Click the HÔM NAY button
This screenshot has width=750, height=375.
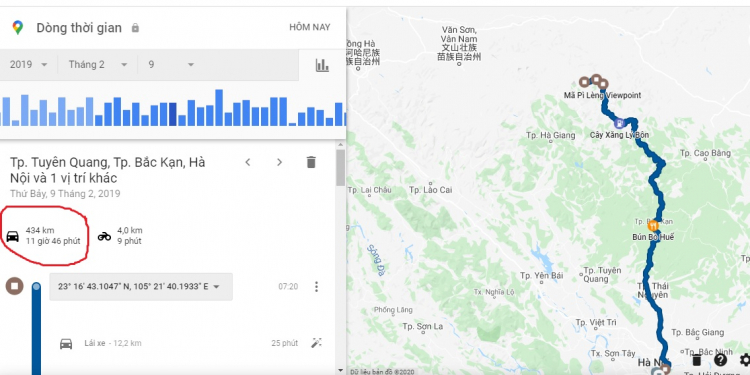pyautogui.click(x=309, y=27)
